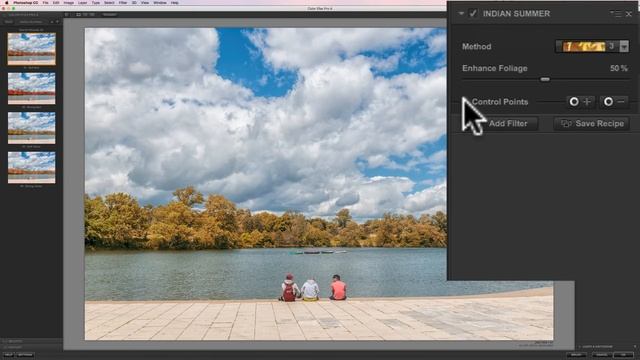
Task: Collapse the Indian Summer filter panel
Action: pos(461,13)
